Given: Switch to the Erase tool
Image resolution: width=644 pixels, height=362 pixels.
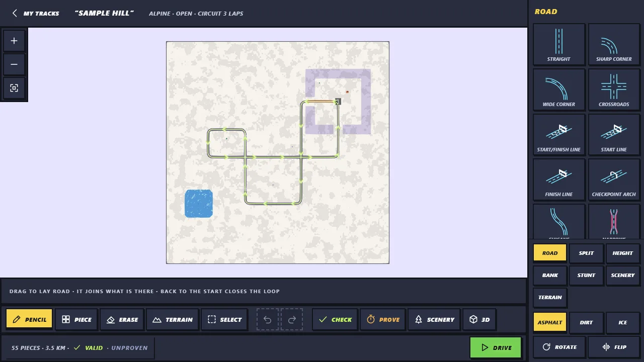Looking at the screenshot, I should coord(122,319).
